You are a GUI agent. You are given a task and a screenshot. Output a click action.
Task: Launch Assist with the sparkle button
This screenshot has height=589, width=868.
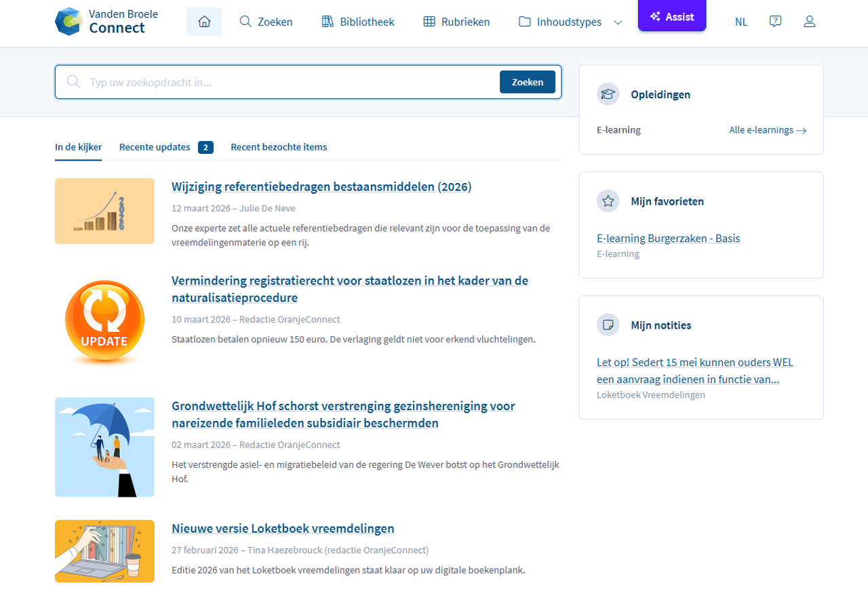672,16
